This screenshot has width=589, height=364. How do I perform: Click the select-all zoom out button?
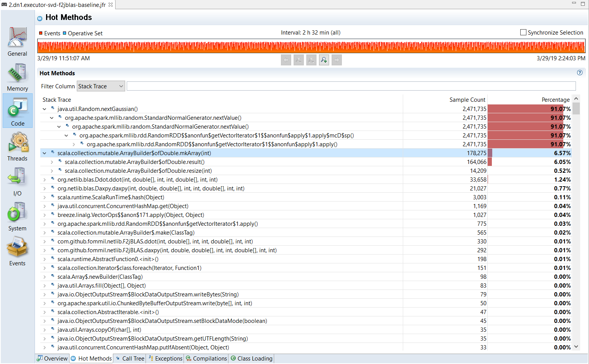click(311, 60)
